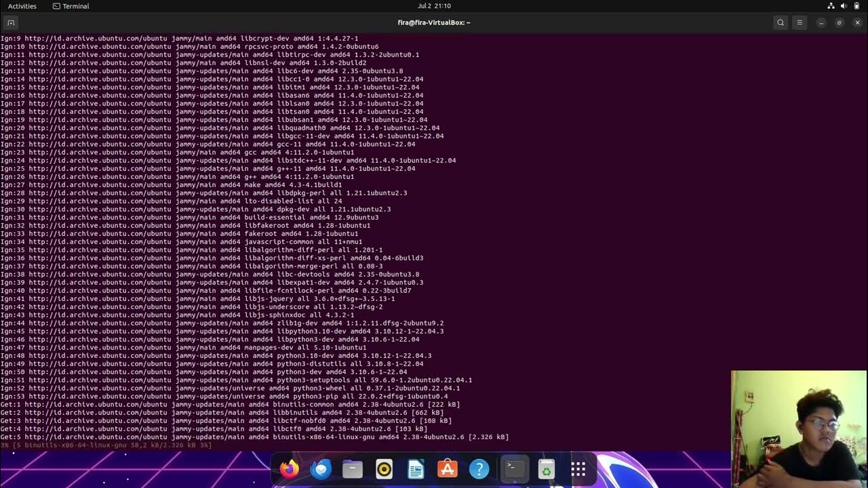Show Applications grid in the dock
This screenshot has width=868, height=488.
[x=578, y=469]
